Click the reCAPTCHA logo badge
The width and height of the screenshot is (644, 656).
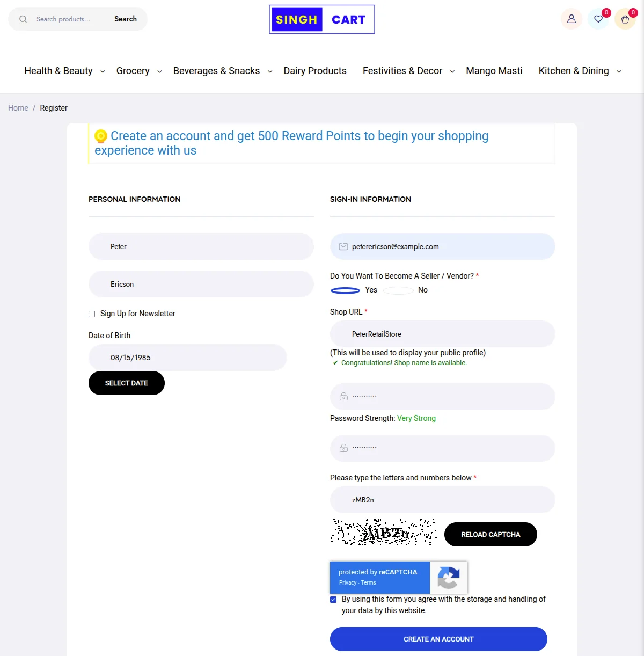(x=449, y=578)
